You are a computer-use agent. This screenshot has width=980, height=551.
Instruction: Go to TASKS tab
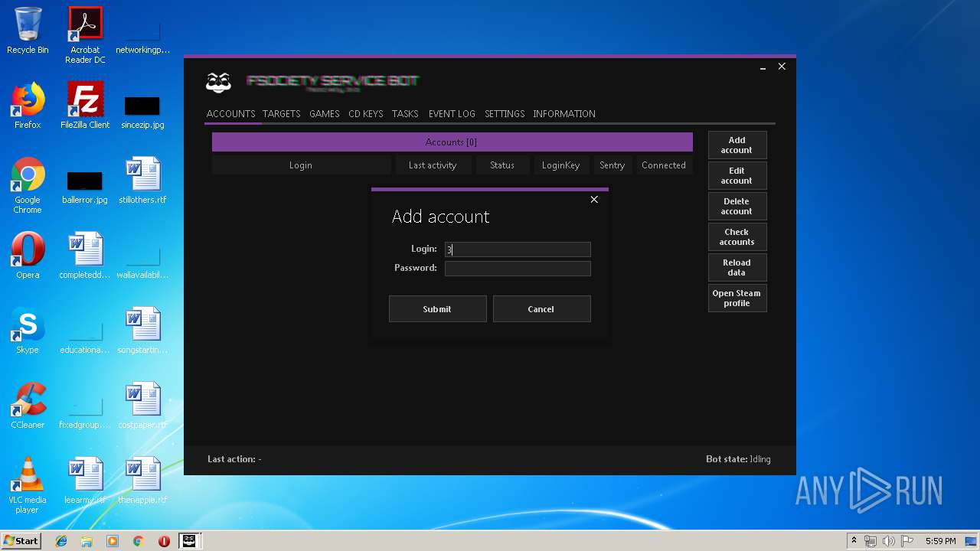click(x=405, y=113)
